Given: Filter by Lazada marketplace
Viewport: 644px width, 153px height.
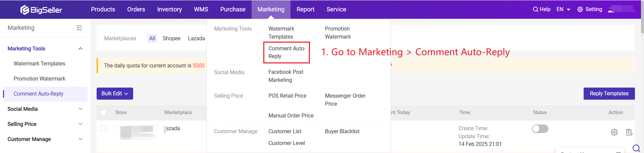Looking at the screenshot, I should (196, 39).
